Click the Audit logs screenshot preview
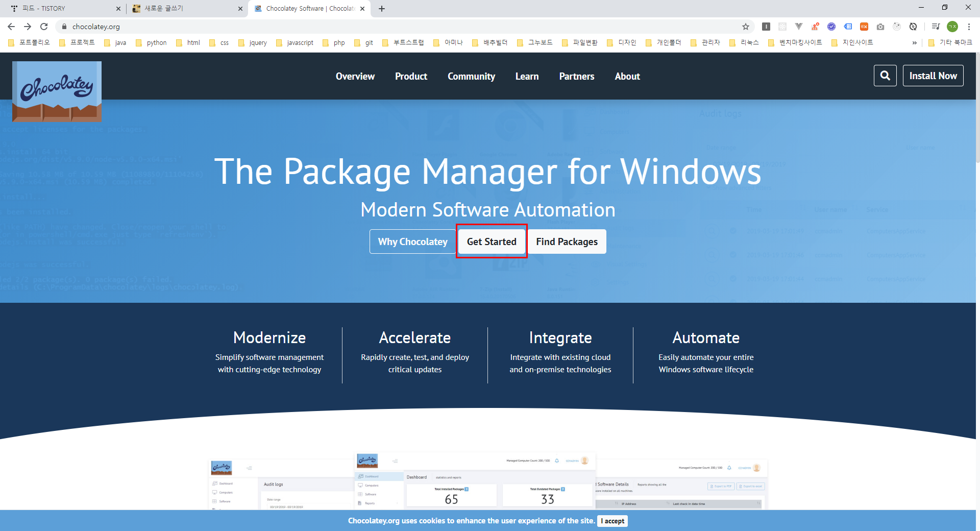 point(281,484)
